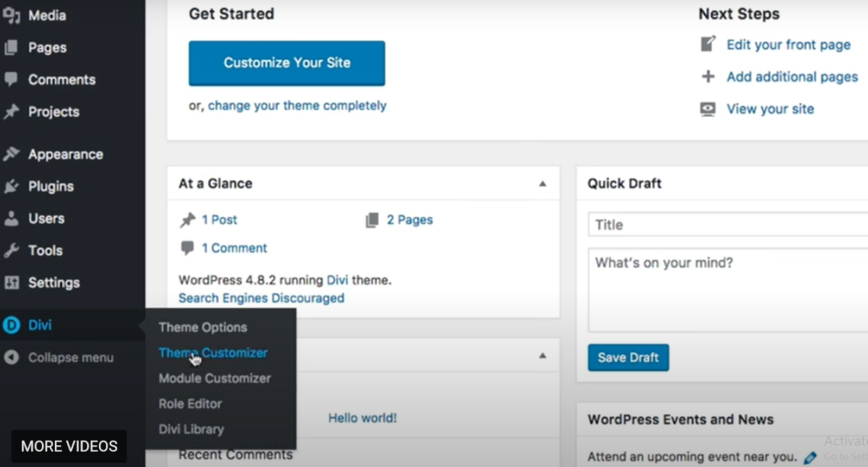Image resolution: width=868 pixels, height=467 pixels.
Task: Click the Divi circular D logo icon
Action: point(11,325)
